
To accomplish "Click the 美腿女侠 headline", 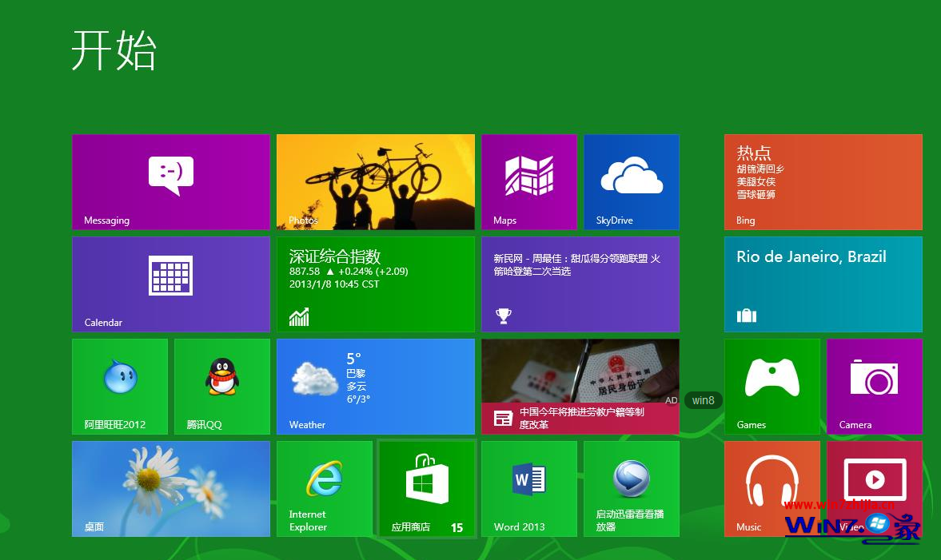I will [756, 181].
